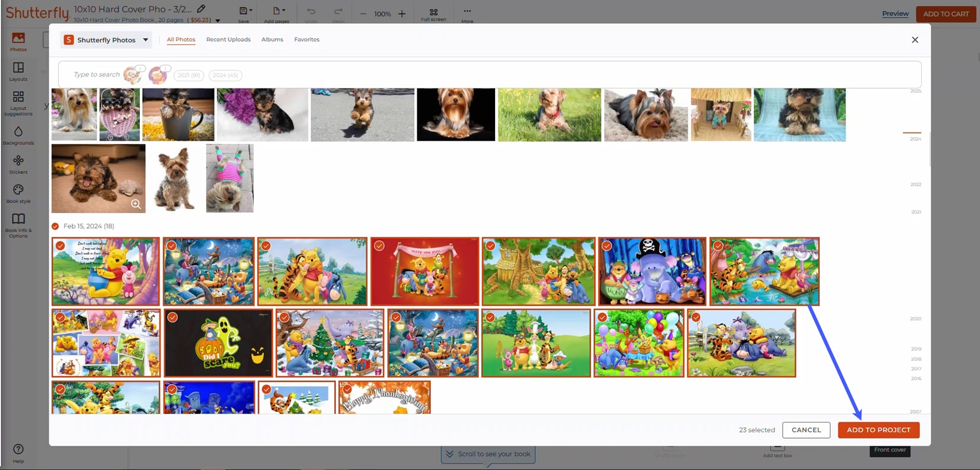Click the 100% zoom level text
This screenshot has width=980, height=470.
pos(382,14)
